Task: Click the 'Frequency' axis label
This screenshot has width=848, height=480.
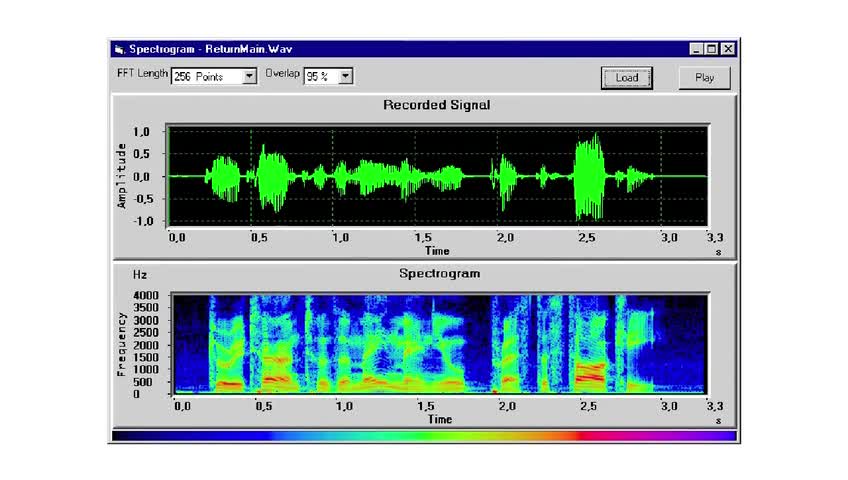Action: pyautogui.click(x=121, y=344)
